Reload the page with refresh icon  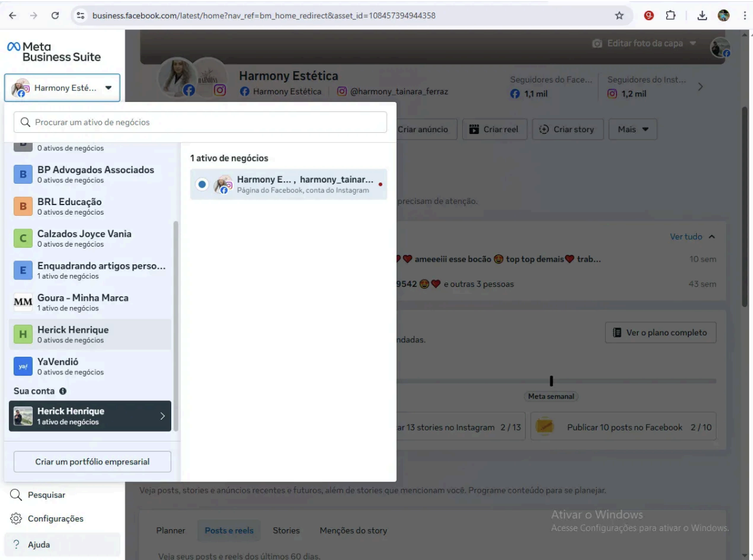point(55,15)
